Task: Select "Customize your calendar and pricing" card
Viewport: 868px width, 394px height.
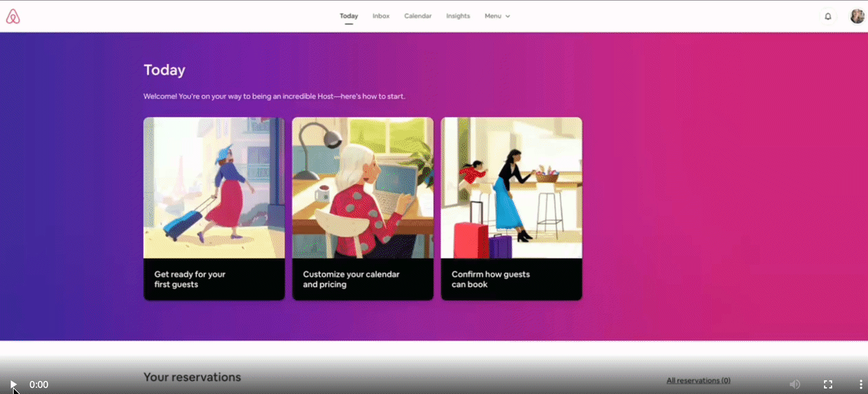Action: pos(363,208)
